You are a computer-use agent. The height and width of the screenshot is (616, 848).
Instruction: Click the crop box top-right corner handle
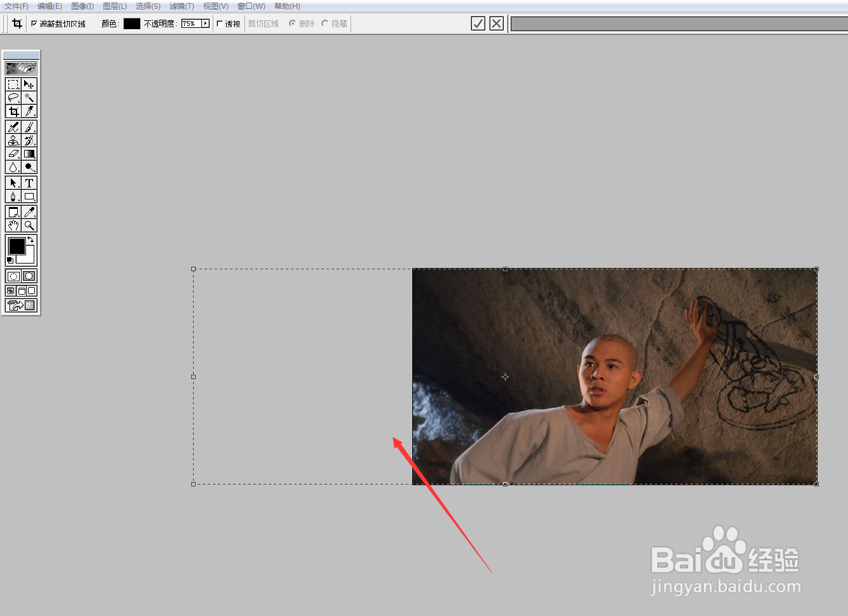tap(816, 269)
